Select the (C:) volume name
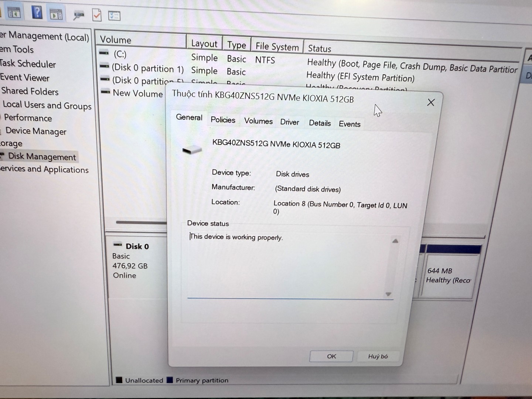 pos(120,54)
